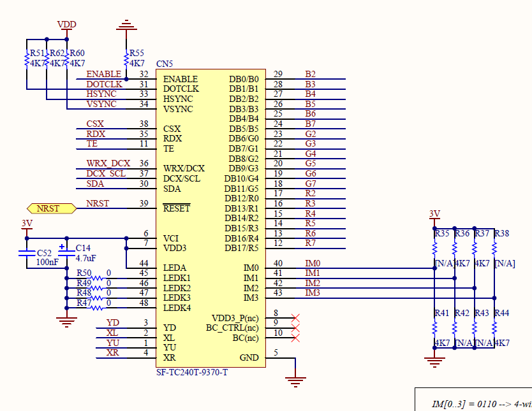Screen dimensions: 532x411
Task: Click the pin number 39 on NRST line
Action: pos(144,203)
